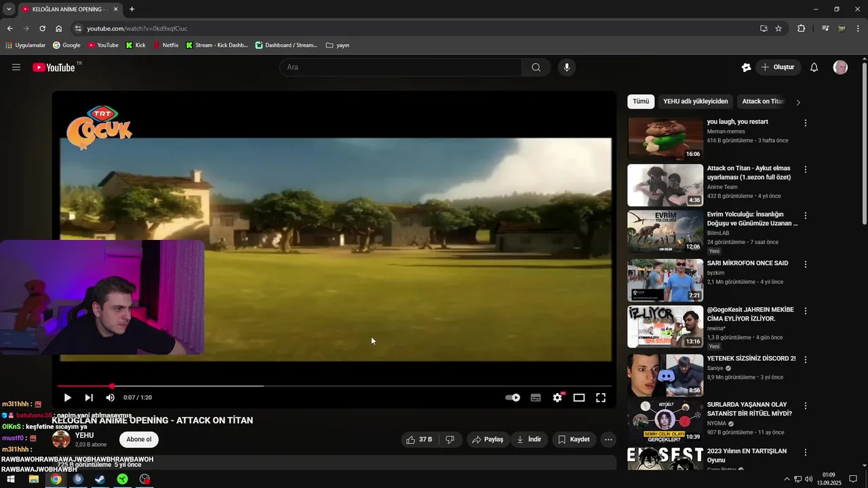Viewport: 868px width, 488px height.
Task: Open options for Aykut elmas uyarlaması video
Action: 806,169
